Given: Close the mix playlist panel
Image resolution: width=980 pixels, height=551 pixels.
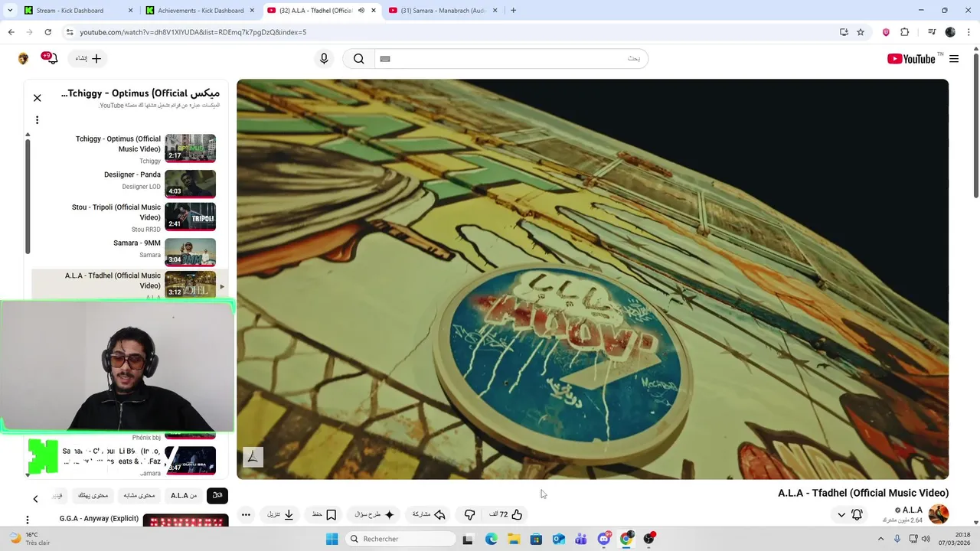Looking at the screenshot, I should [37, 98].
